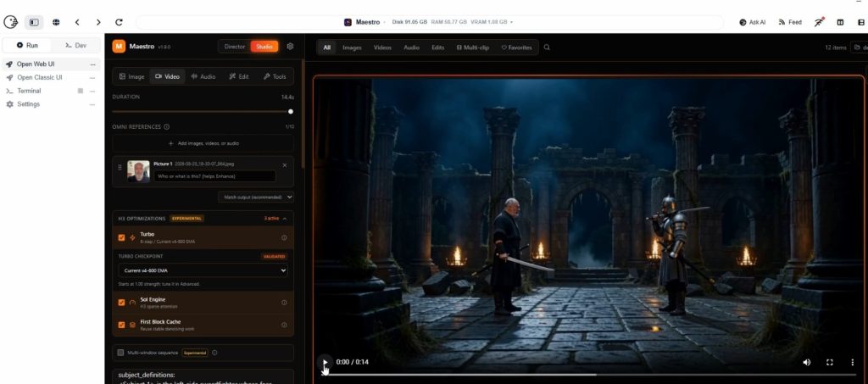Open the more menu for Open Classic UI
868x384 pixels.
tap(92, 77)
